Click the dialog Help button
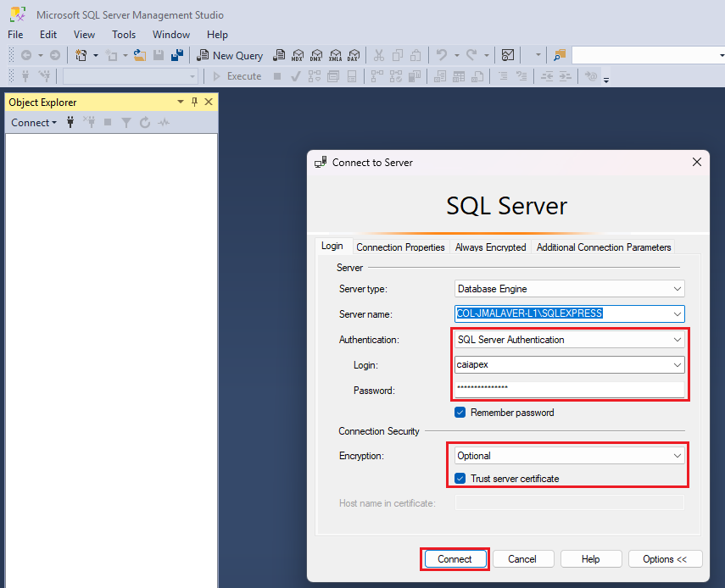725x588 pixels. (x=590, y=559)
